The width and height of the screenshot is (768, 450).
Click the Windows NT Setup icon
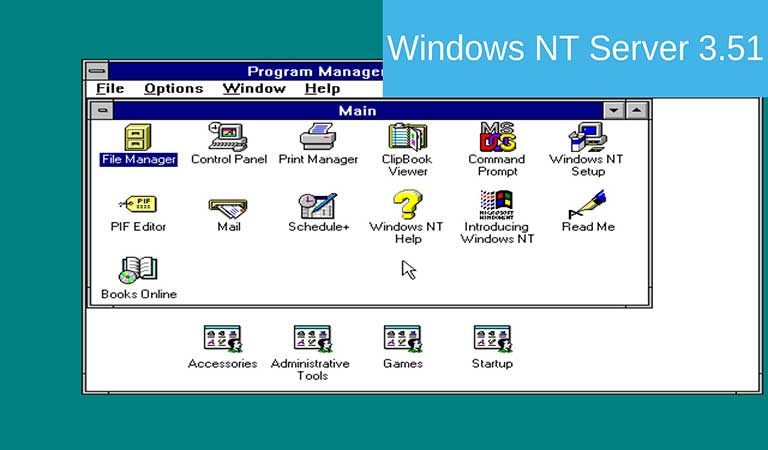click(x=587, y=137)
